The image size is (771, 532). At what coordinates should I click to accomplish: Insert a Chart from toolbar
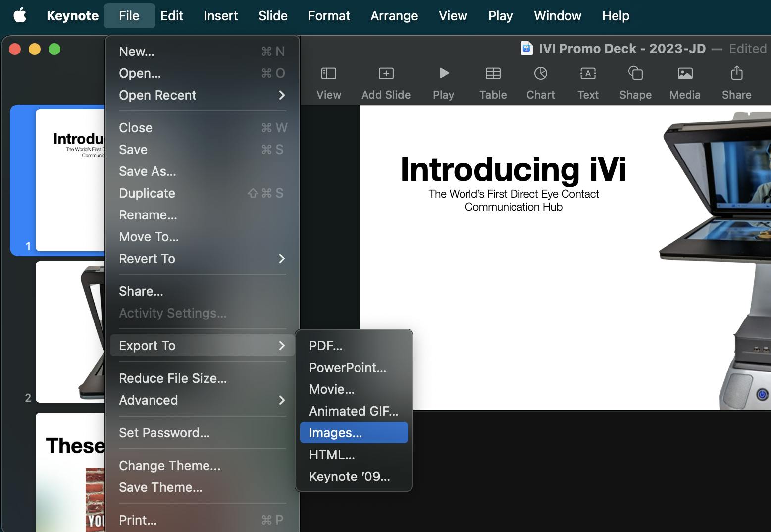coord(540,83)
